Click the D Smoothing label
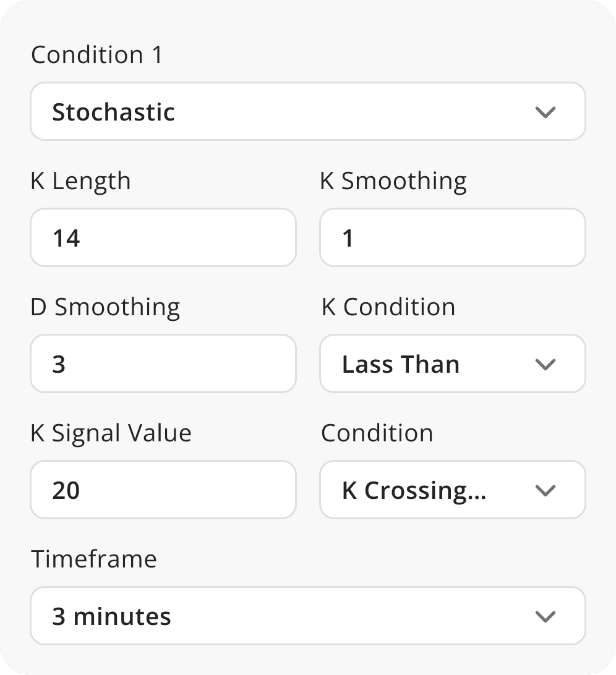Screen dimensions: 616x675 pyautogui.click(x=105, y=307)
